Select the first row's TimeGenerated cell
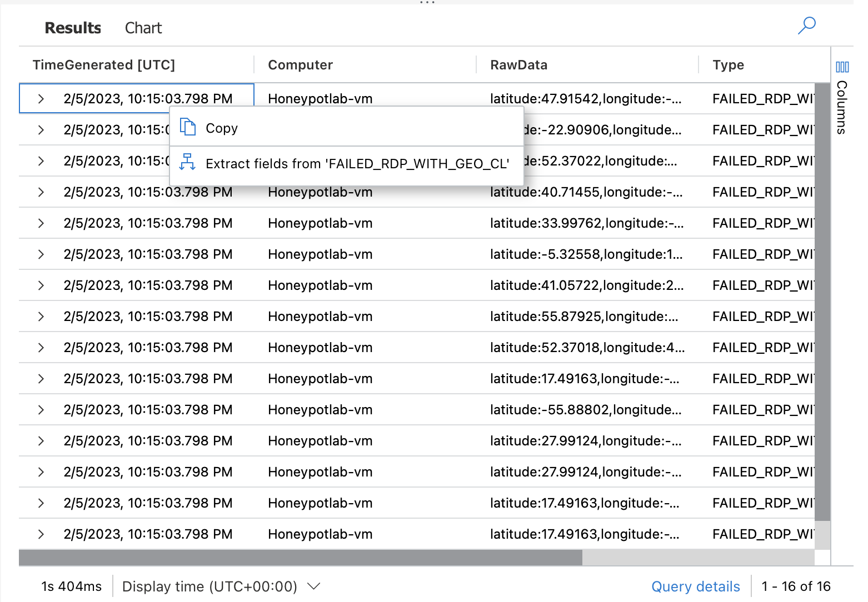The width and height of the screenshot is (868, 602). coord(137,98)
